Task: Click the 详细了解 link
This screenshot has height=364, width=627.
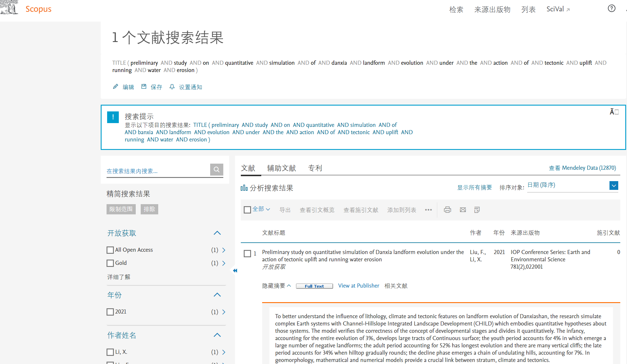Action: (x=119, y=277)
